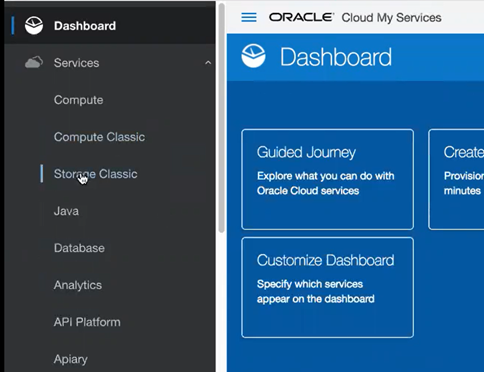Open Analytics from the sidebar
This screenshot has height=372, width=484.
[78, 285]
